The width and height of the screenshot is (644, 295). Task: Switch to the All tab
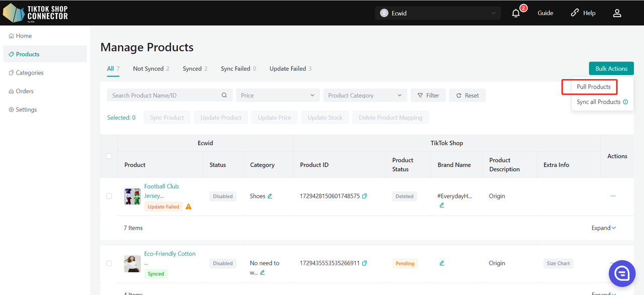coord(113,68)
